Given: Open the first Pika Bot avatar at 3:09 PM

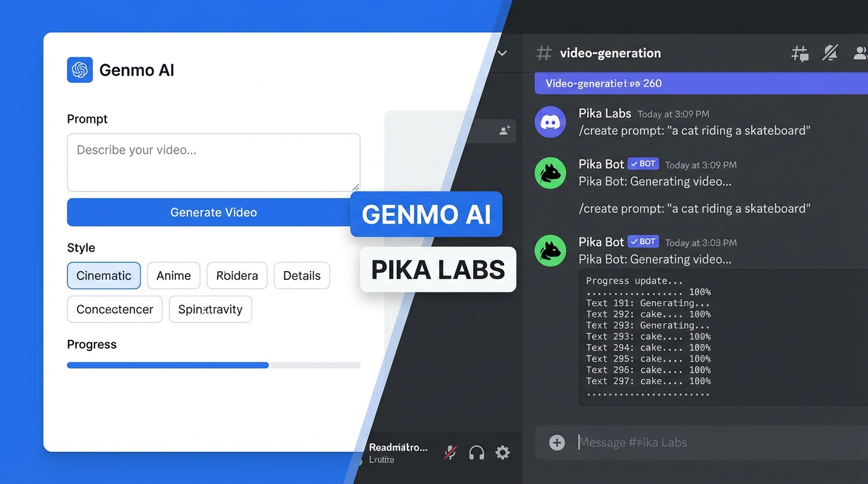Looking at the screenshot, I should pos(550,173).
